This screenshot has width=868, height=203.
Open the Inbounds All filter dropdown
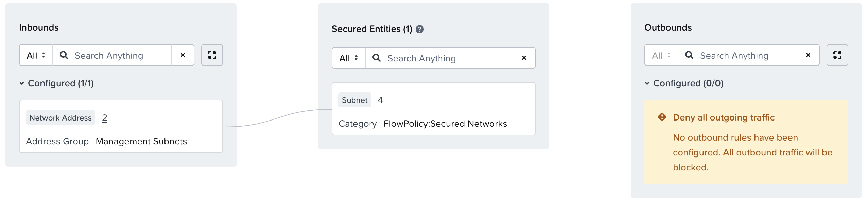coord(36,55)
